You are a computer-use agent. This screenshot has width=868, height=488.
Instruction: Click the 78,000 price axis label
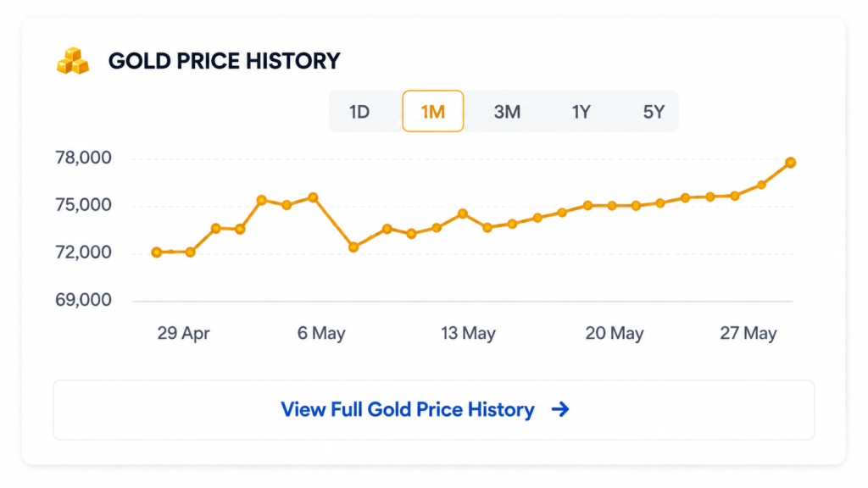(x=83, y=158)
